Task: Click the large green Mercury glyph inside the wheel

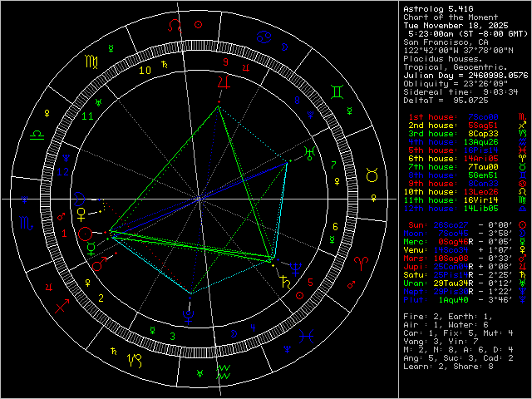Action: pyautogui.click(x=91, y=249)
